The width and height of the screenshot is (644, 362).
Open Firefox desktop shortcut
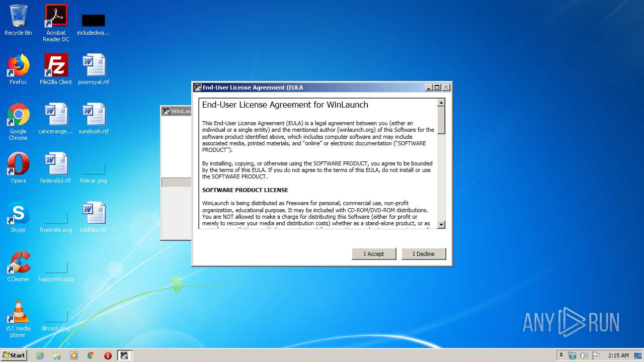pos(18,69)
